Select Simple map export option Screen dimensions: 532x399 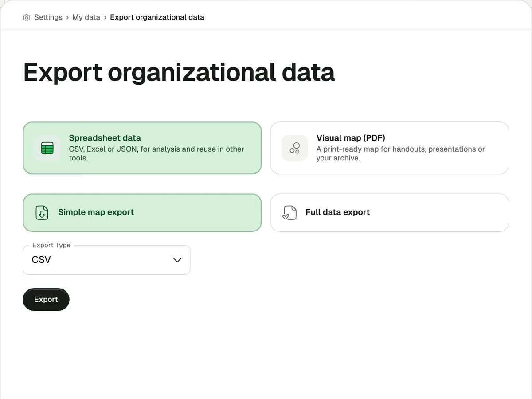pos(142,213)
